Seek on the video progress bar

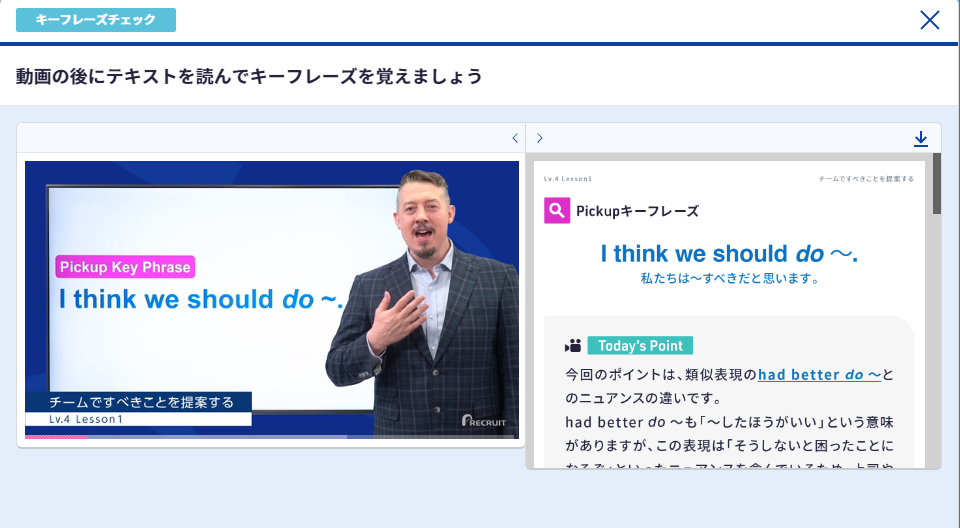272,437
